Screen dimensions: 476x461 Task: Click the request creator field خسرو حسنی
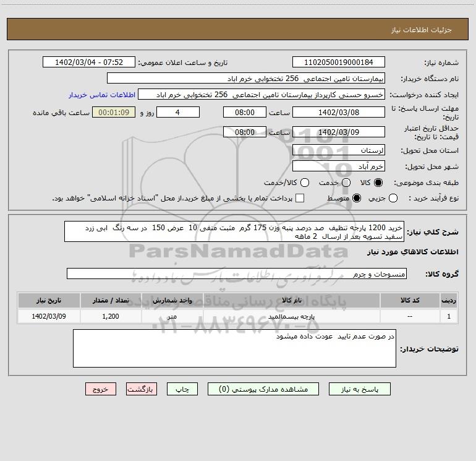coord(261,94)
